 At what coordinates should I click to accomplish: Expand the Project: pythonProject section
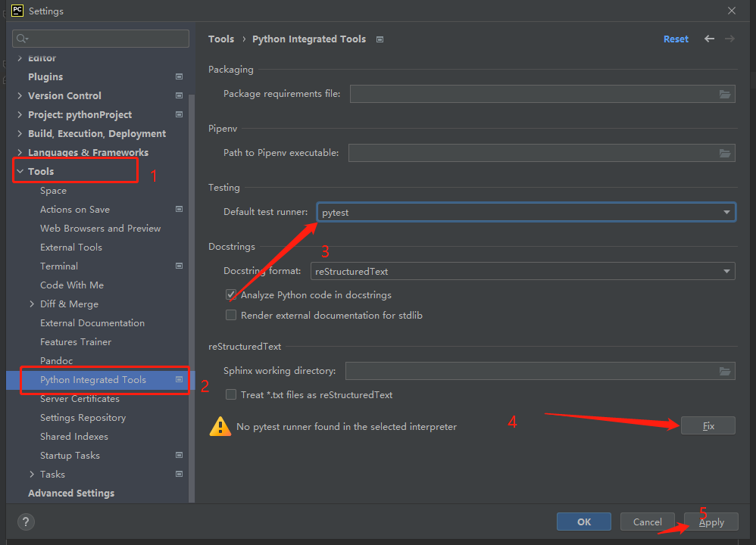click(20, 115)
